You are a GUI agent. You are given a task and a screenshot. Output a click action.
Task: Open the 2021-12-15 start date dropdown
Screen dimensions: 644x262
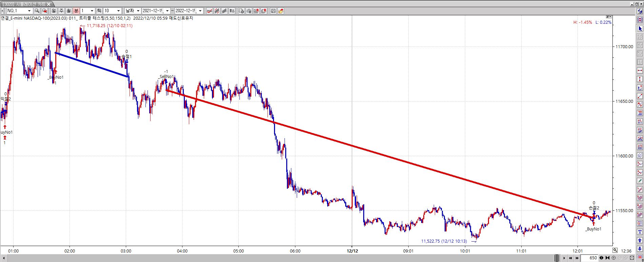167,11
